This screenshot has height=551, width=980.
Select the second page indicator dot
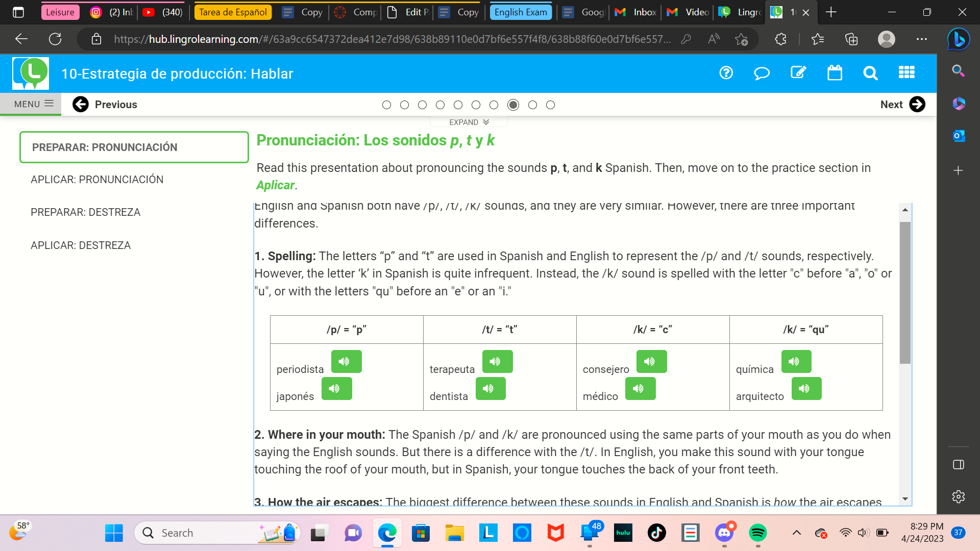(x=404, y=105)
